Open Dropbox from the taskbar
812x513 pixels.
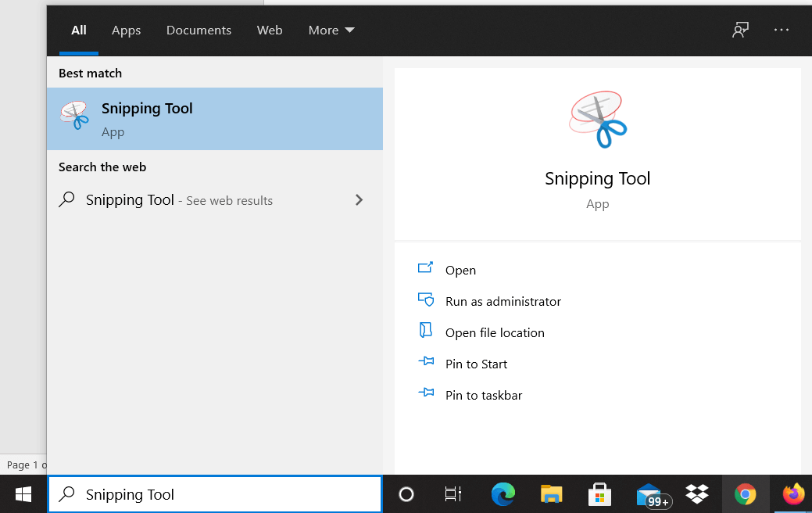(x=697, y=494)
